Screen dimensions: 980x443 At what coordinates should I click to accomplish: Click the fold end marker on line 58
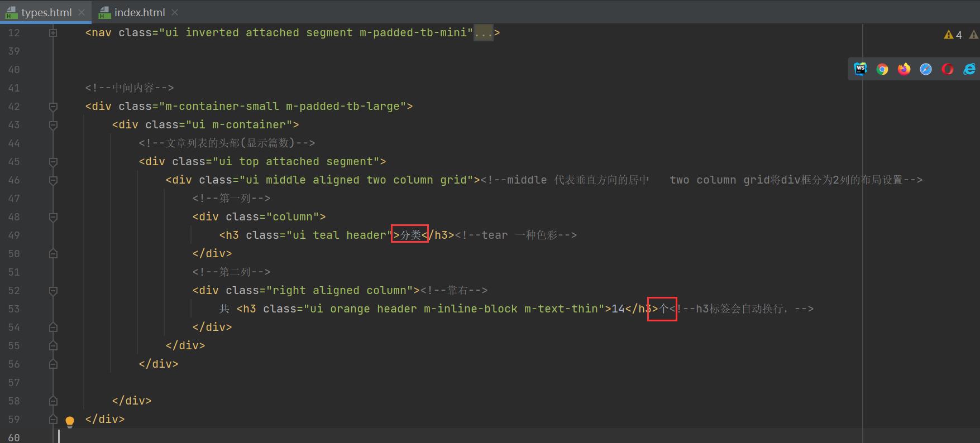pos(53,401)
